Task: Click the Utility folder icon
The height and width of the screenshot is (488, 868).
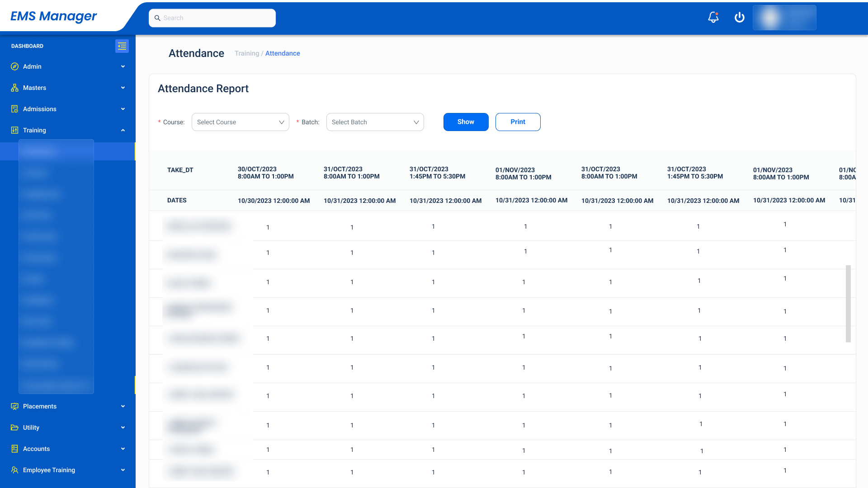Action: tap(15, 427)
